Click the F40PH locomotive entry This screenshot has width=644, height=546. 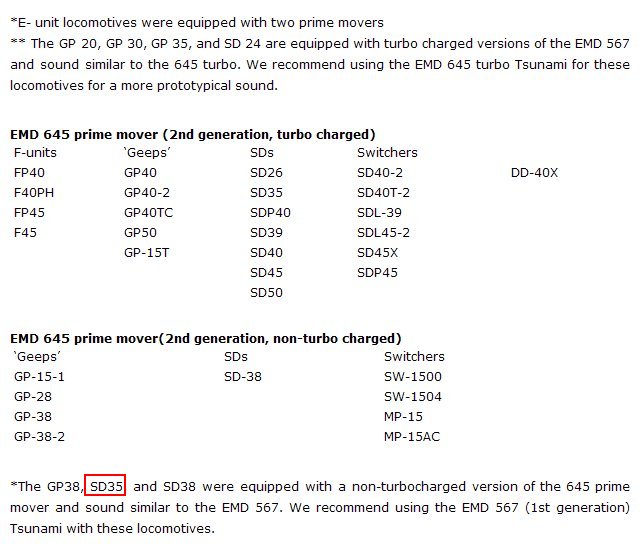(x=34, y=193)
